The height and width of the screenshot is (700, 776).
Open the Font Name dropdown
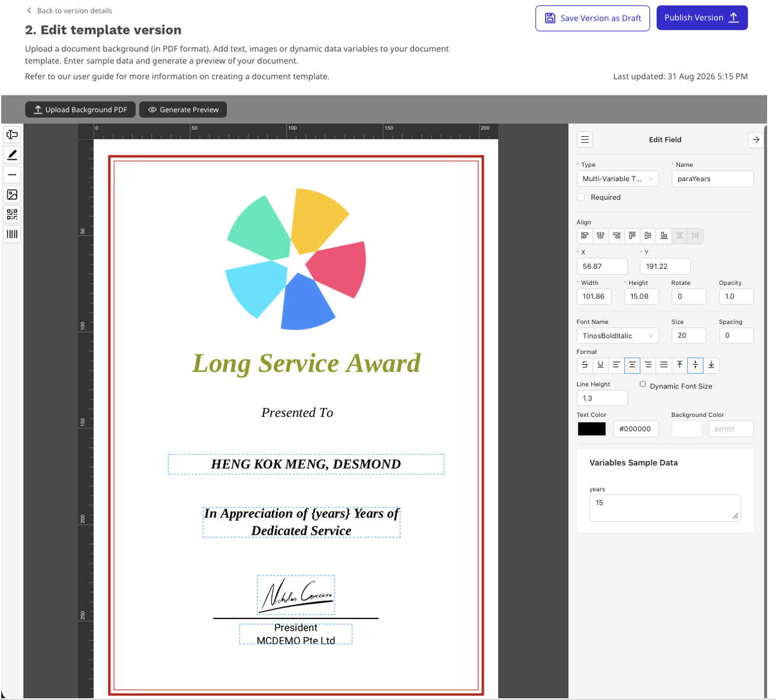click(x=617, y=336)
